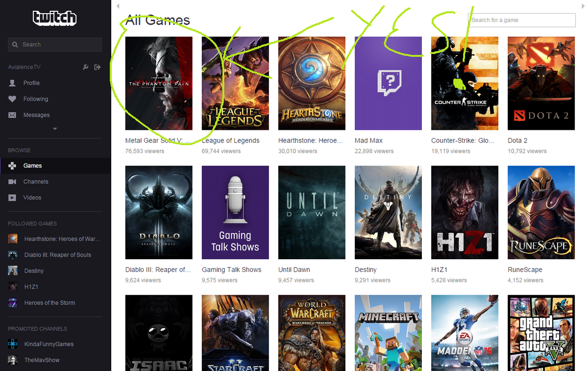Open the Until Dawn box art thumbnail

click(312, 213)
